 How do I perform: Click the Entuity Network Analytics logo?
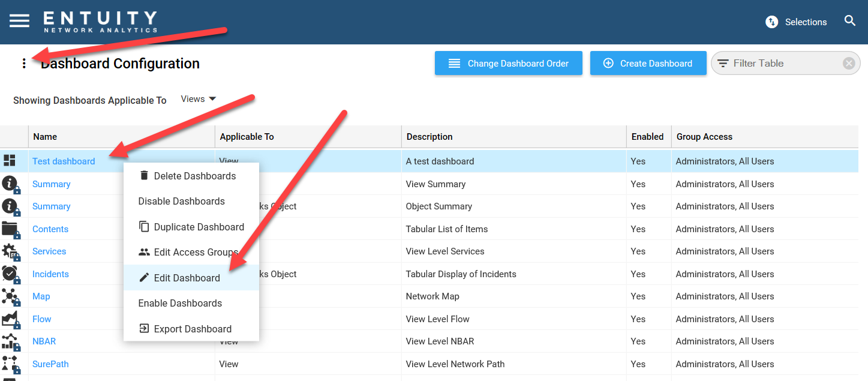(100, 22)
